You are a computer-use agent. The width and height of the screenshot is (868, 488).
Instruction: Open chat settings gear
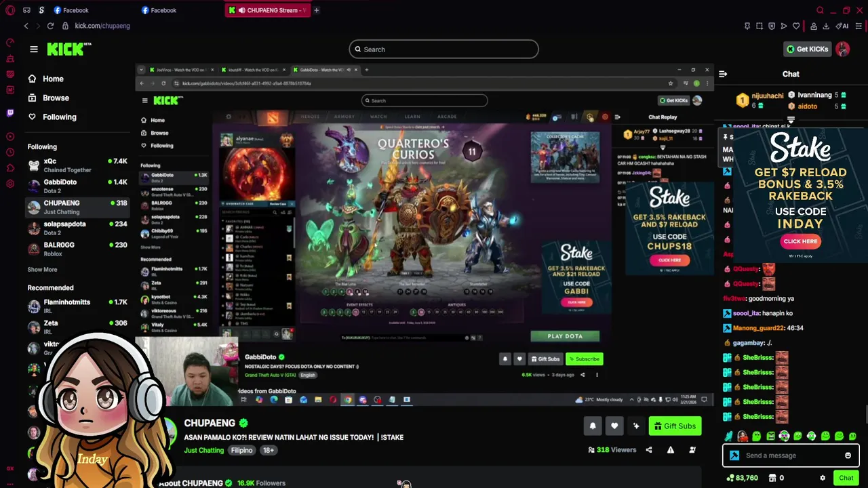(823, 478)
